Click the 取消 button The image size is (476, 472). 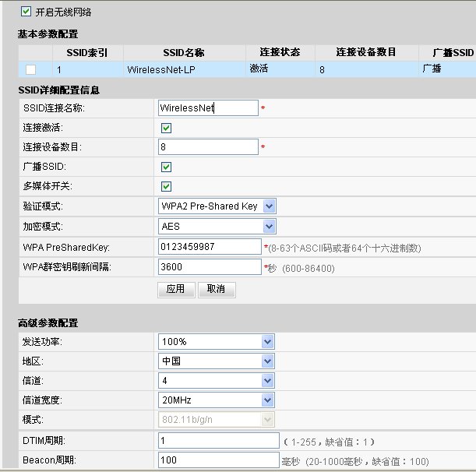[x=217, y=290]
